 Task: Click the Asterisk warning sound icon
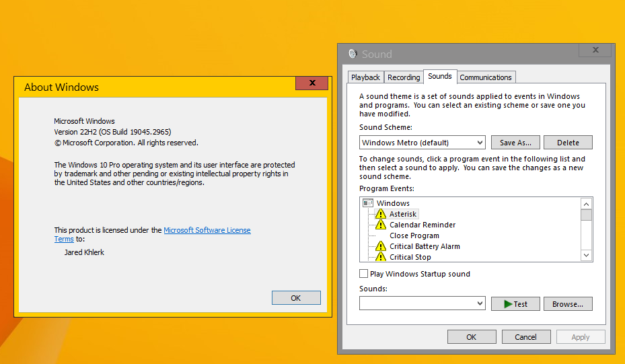pyautogui.click(x=381, y=214)
